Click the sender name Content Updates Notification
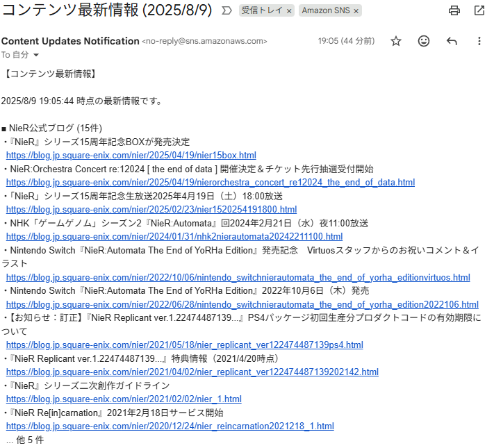Image resolution: width=494 pixels, height=448 pixels. pyautogui.click(x=70, y=41)
